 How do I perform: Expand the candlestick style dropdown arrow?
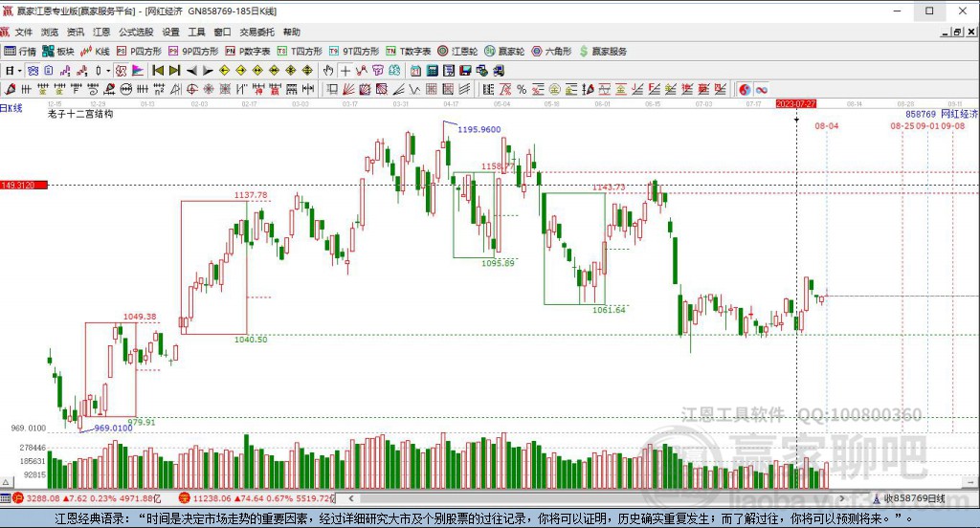[107, 71]
